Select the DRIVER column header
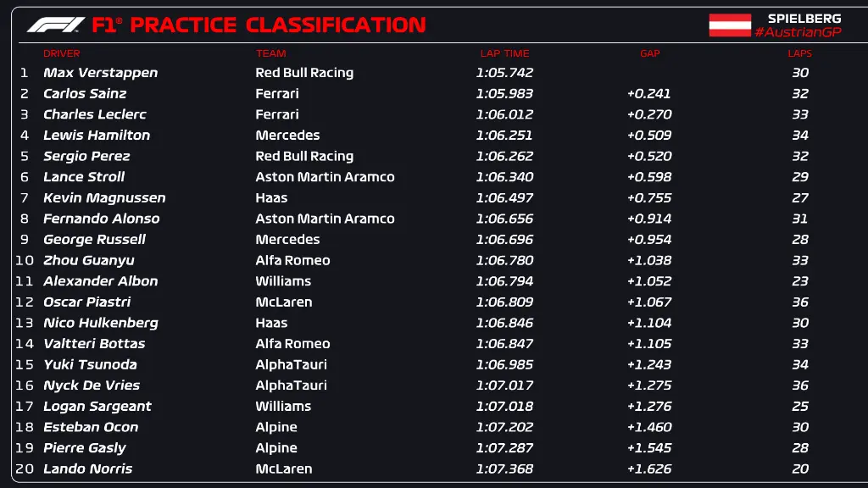Viewport: 868px width, 488px height. (x=62, y=53)
